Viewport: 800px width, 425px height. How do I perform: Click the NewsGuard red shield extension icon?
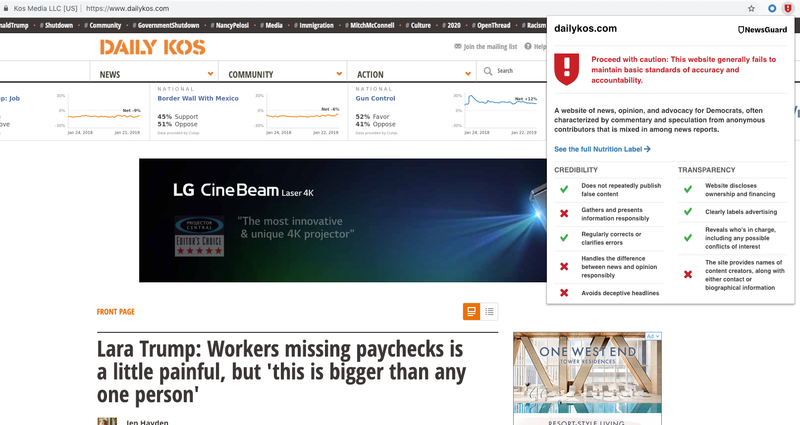788,8
